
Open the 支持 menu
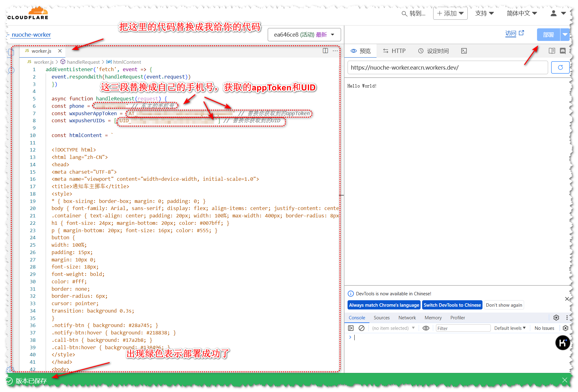(x=484, y=13)
